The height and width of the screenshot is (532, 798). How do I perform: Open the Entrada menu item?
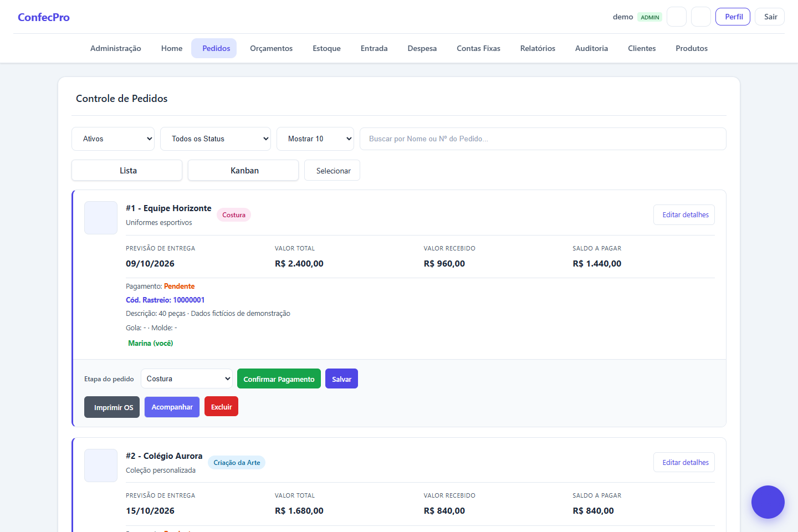374,48
